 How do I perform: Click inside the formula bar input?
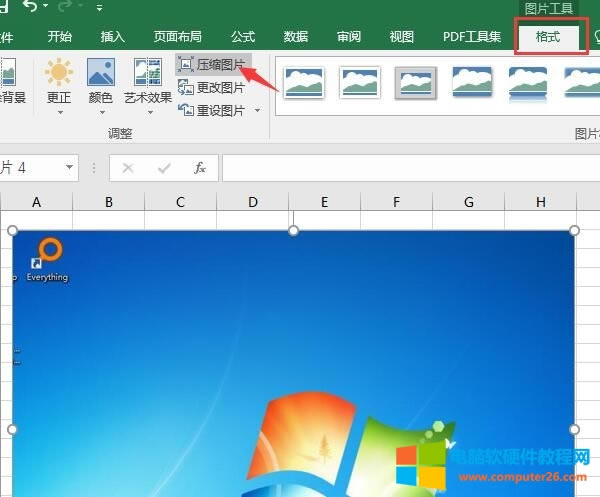[400, 168]
